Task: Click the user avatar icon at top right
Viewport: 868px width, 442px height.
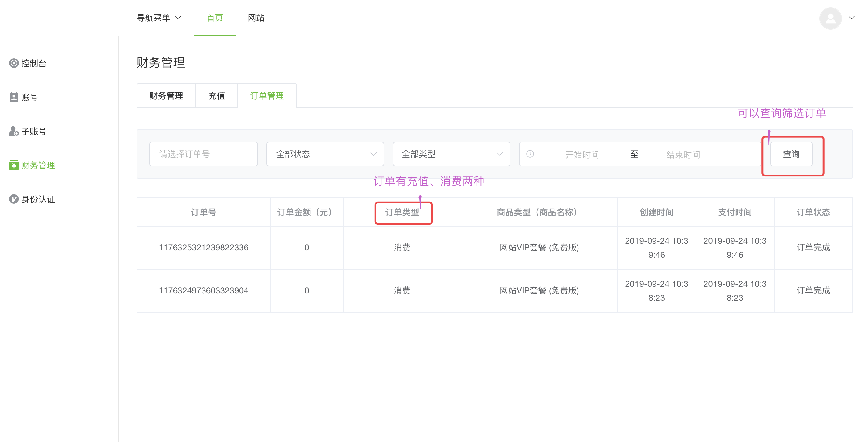Action: [x=831, y=18]
